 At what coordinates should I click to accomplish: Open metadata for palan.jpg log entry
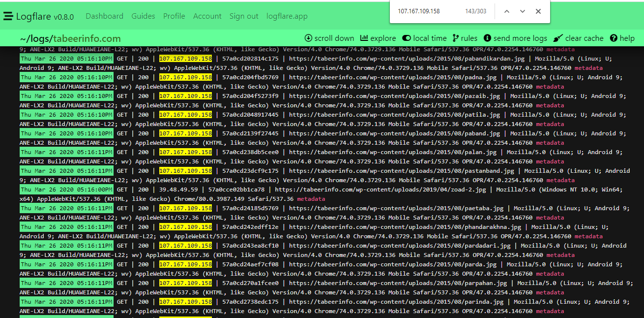click(x=550, y=161)
